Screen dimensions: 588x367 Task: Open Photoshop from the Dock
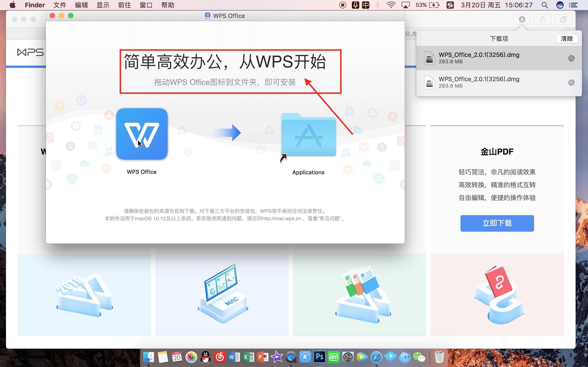tap(319, 357)
